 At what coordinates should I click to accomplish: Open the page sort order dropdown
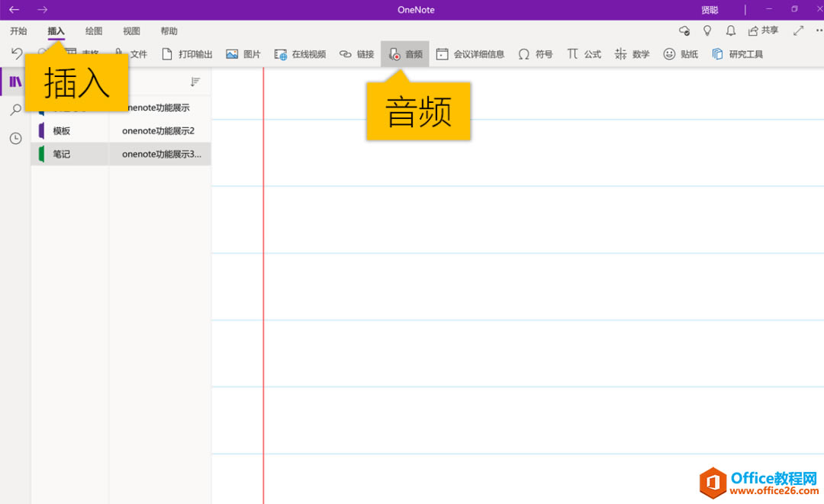pyautogui.click(x=195, y=81)
